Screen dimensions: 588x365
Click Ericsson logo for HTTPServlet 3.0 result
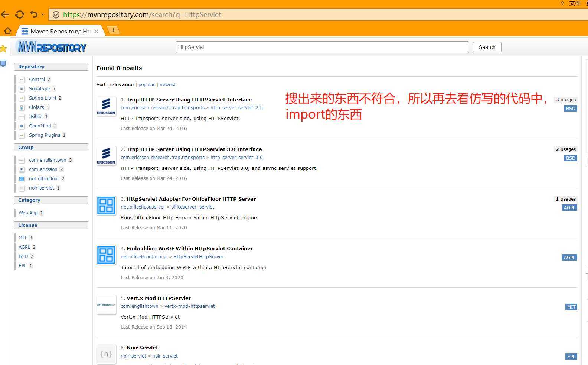point(106,156)
